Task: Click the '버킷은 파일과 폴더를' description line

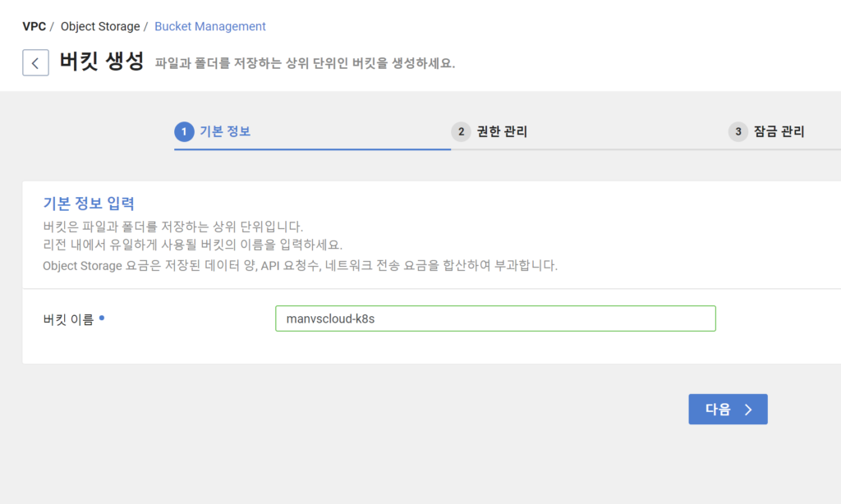Action: pyautogui.click(x=172, y=227)
